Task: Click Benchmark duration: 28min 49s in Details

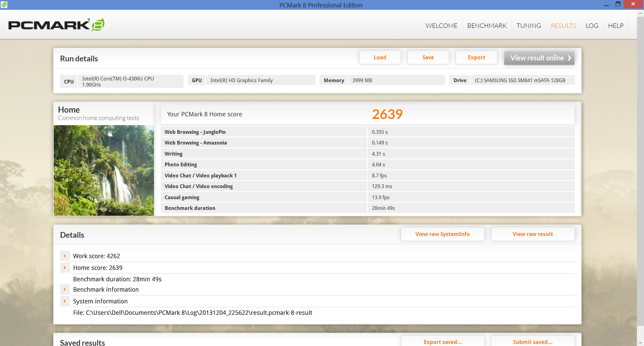Action: (x=117, y=279)
